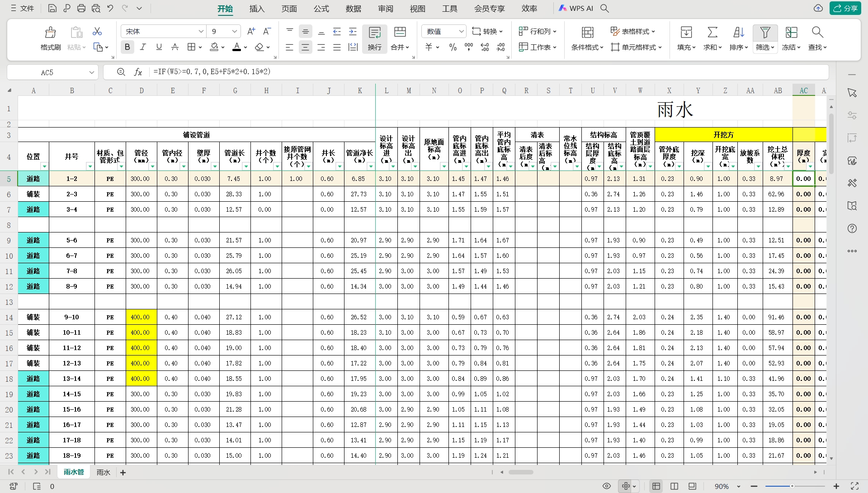Open the 公式 ribbon tab
This screenshot has height=493, width=868.
coord(321,9)
